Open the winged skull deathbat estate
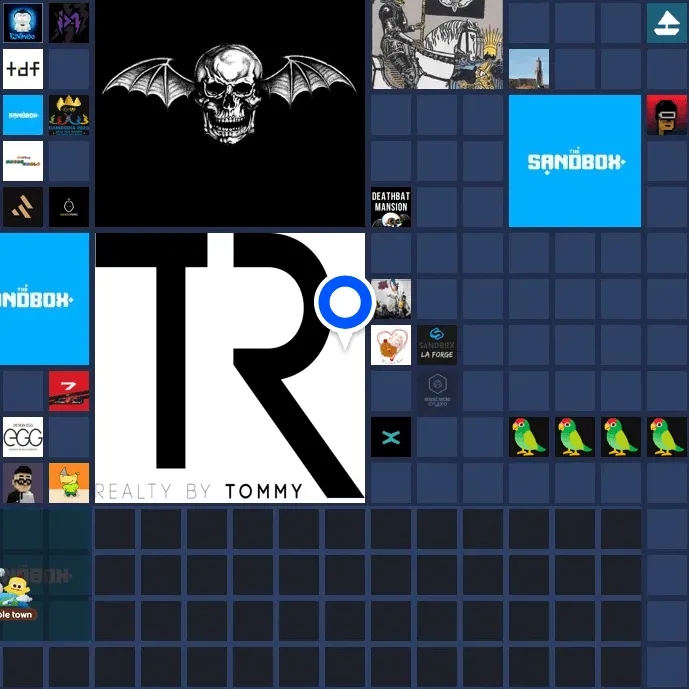This screenshot has height=689, width=689. 230,113
